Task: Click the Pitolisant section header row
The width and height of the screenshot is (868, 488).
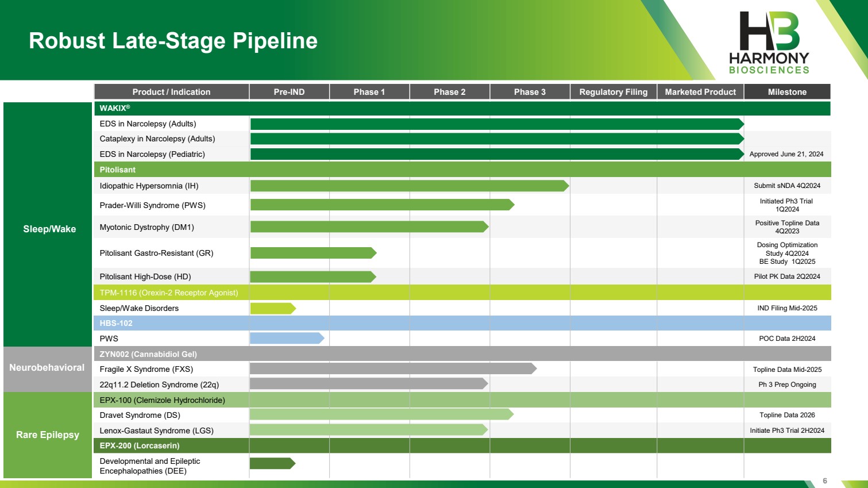Action: [462, 170]
